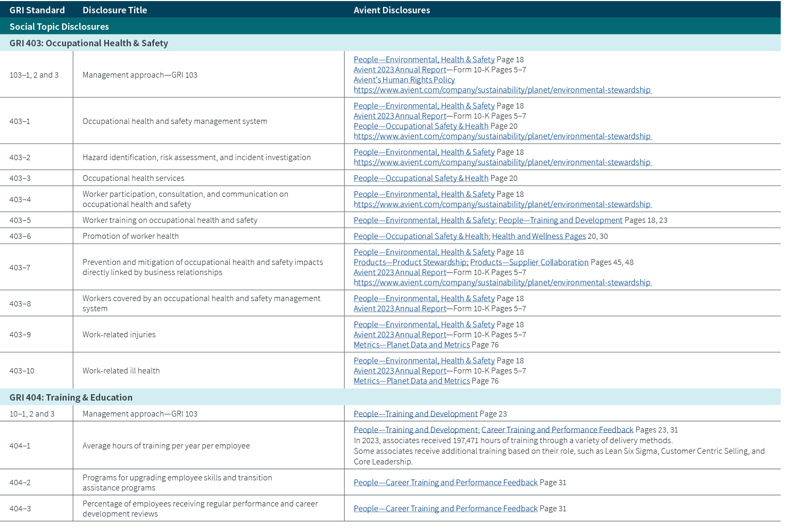Image resolution: width=789 pixels, height=532 pixels.
Task: Click Metrics—Planet Data and Metrics for 403–9
Action: (411, 344)
